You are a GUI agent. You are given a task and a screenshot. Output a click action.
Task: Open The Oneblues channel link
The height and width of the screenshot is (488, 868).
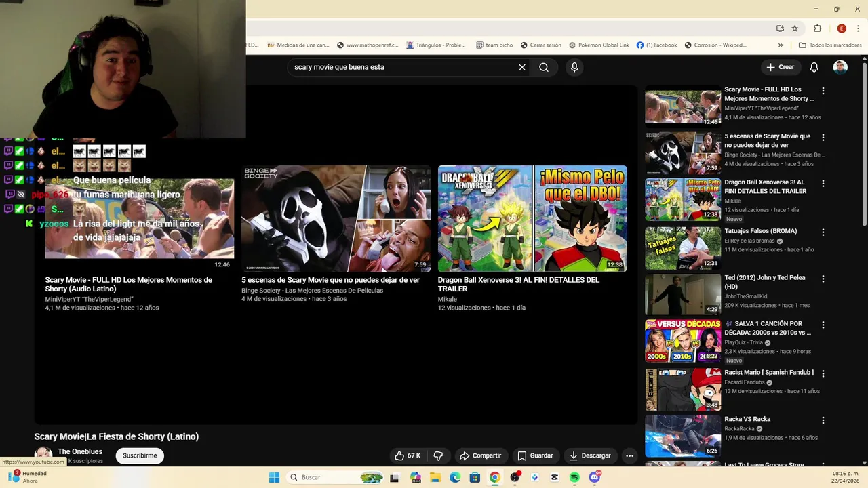click(x=80, y=451)
